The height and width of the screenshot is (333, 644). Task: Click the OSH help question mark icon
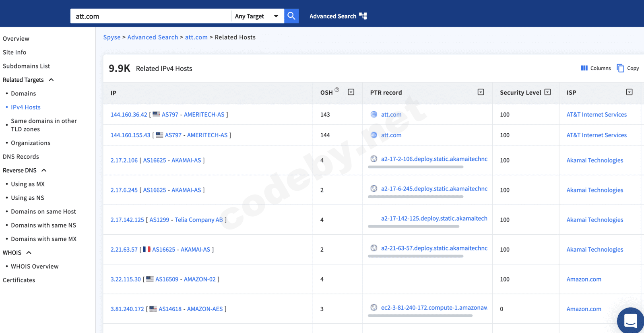pyautogui.click(x=337, y=90)
